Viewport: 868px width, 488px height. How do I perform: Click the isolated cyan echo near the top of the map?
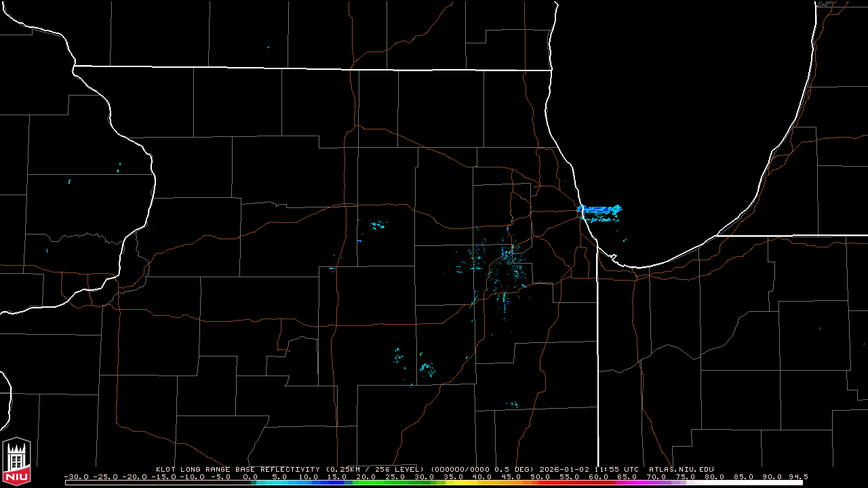pos(268,47)
